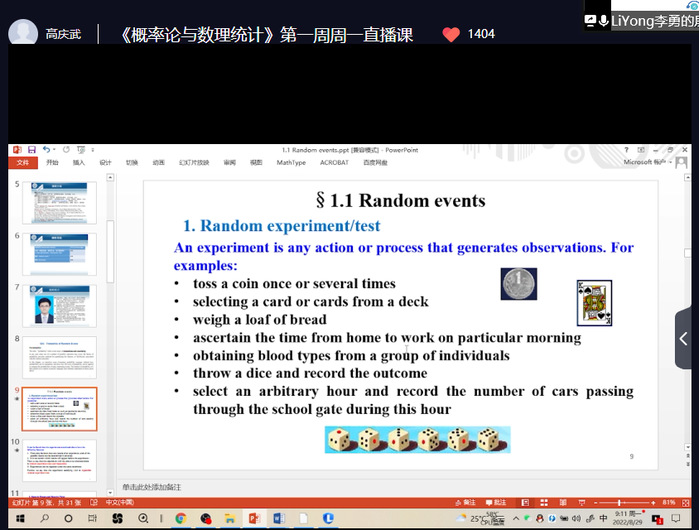The width and height of the screenshot is (699, 530).
Task: Open PowerPoint icon in Windows taskbar
Action: click(254, 519)
